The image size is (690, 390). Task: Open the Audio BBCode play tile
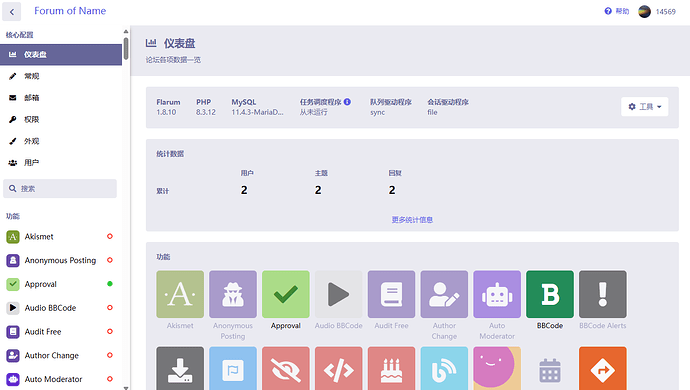(338, 294)
